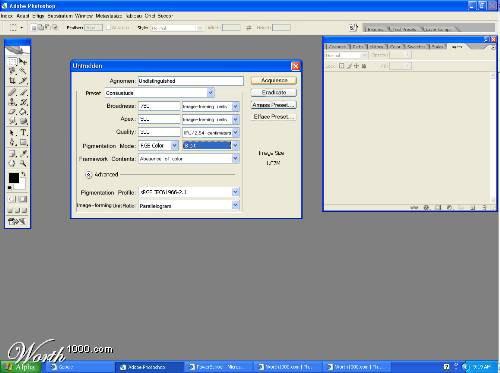Select the Crop tool
The width and height of the screenshot is (500, 373).
12,80
